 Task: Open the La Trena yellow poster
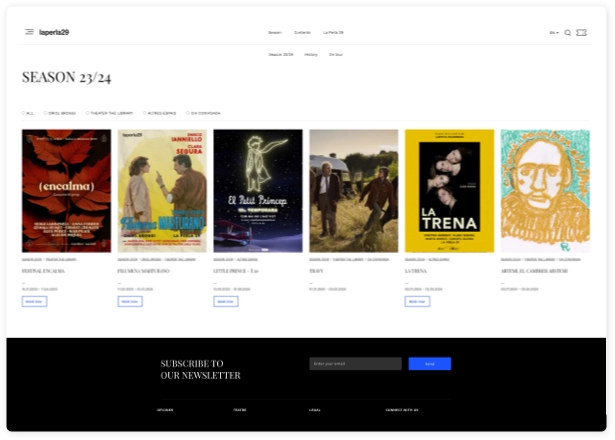click(449, 190)
